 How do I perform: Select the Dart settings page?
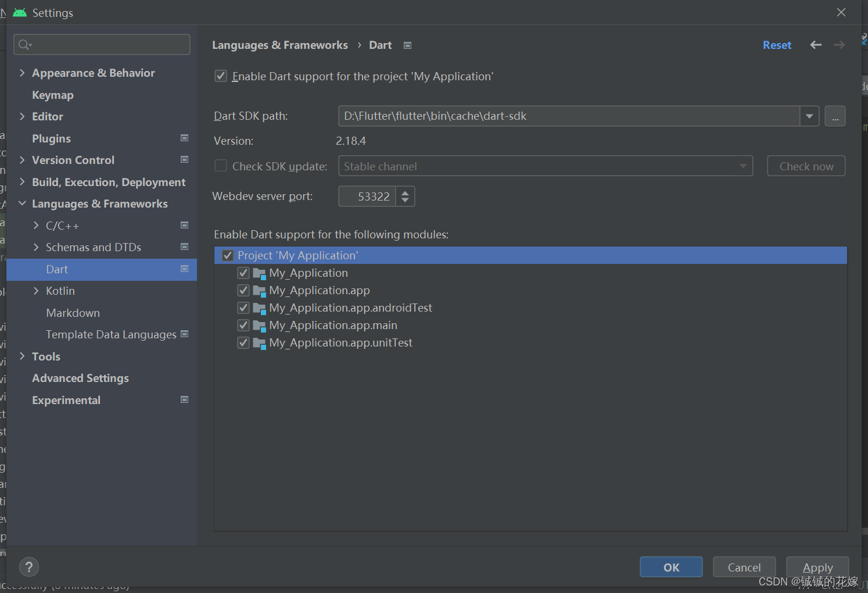pos(102,269)
